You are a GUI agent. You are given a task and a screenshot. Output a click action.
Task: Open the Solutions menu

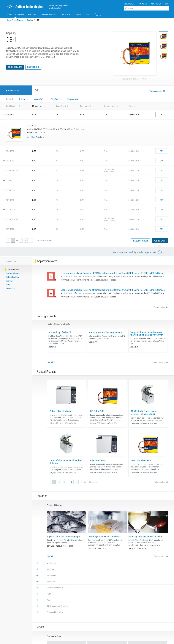pos(32,15)
